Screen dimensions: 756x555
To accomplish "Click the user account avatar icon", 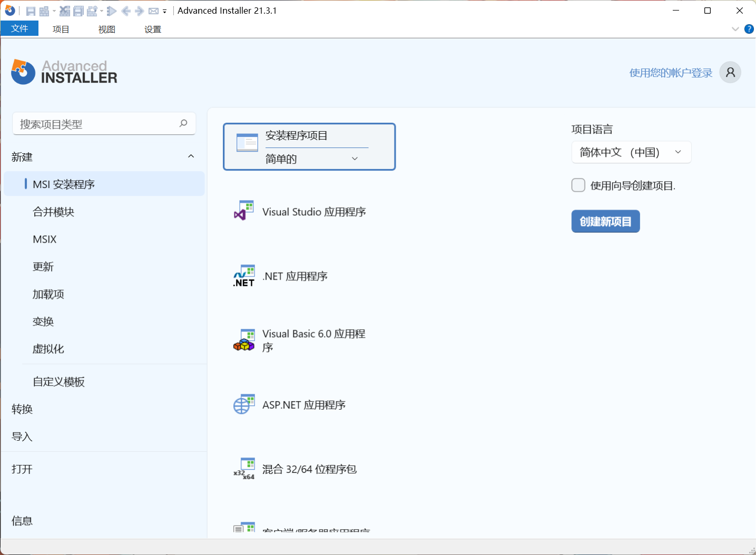I will (730, 72).
